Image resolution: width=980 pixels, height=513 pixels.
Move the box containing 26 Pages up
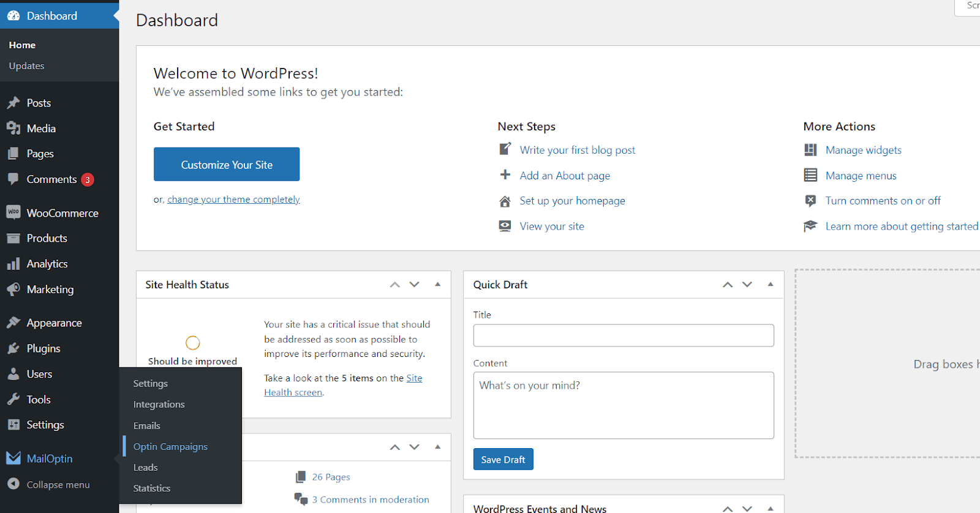395,447
